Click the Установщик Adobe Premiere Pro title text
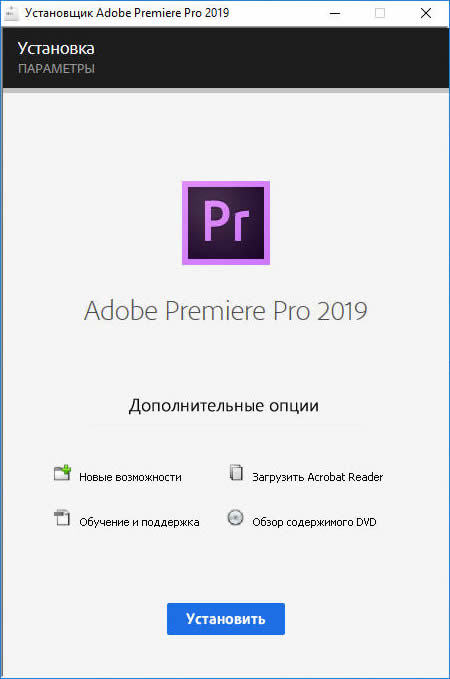This screenshot has height=679, width=450. (127, 13)
